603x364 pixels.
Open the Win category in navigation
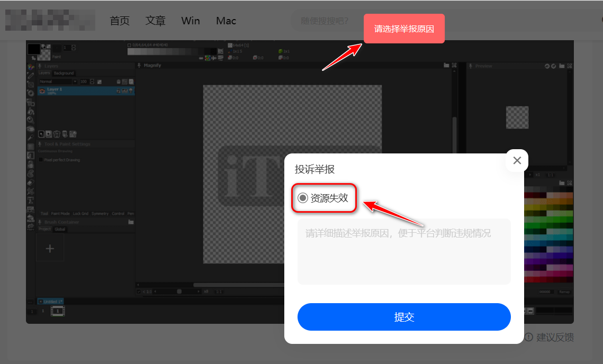click(191, 21)
